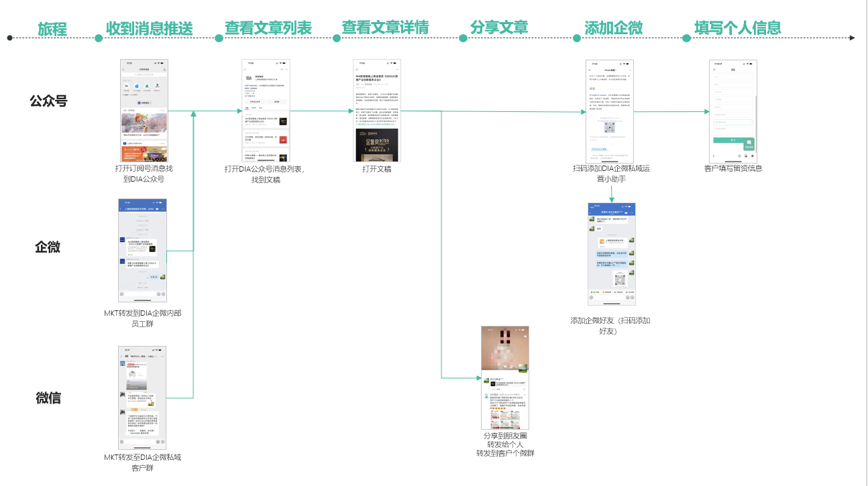The height and width of the screenshot is (486, 868).
Task: Select the 查看文章列表 stage heading
Action: point(268,28)
